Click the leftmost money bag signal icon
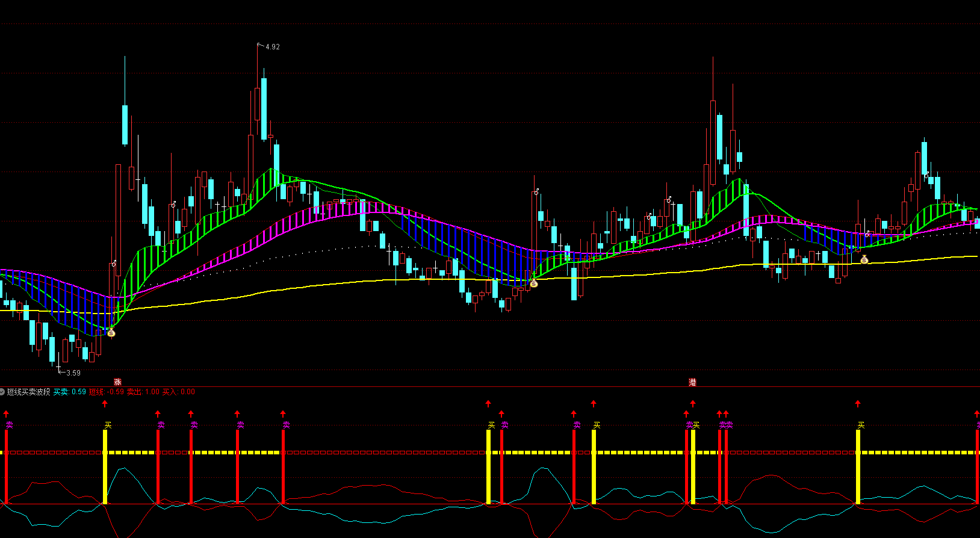Screen dimensions: 980x538 (111, 332)
